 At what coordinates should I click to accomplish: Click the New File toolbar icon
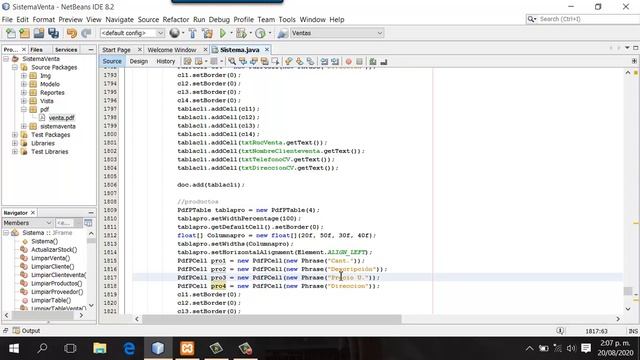11,33
